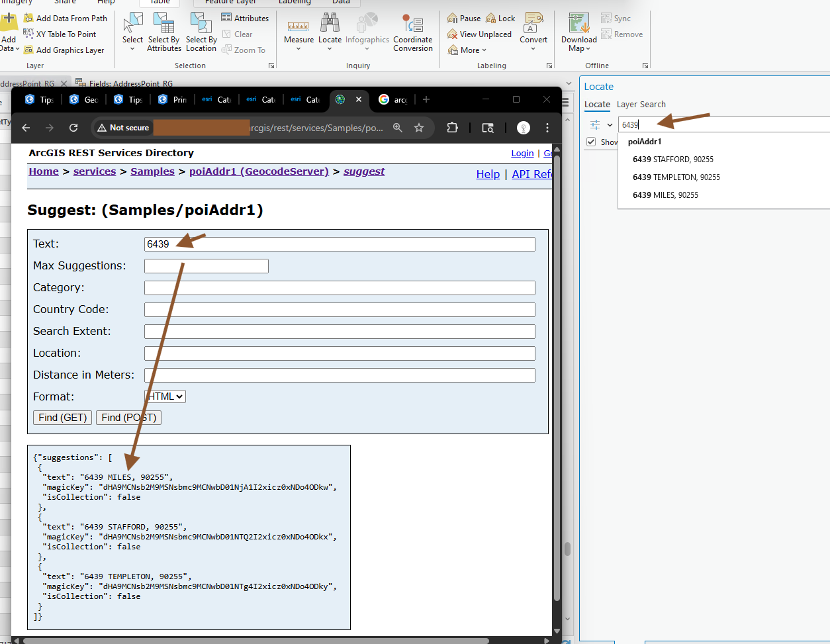Click the Country Code field
This screenshot has width=830, height=644.
point(340,310)
